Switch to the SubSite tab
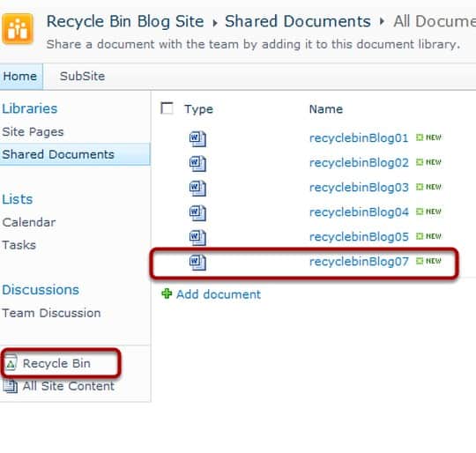Screen dimensions: 476x453 (x=82, y=76)
